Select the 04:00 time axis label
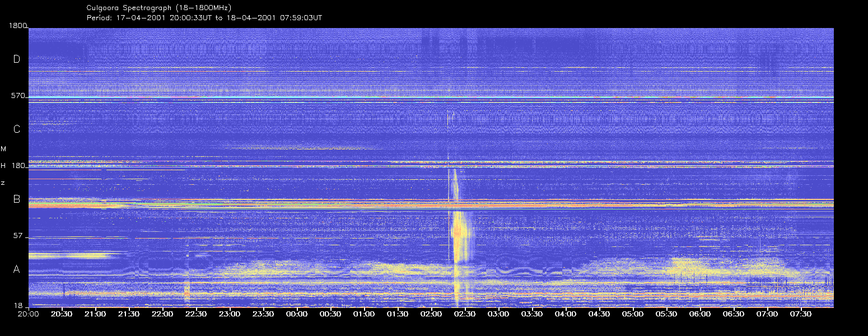The image size is (868, 336). pyautogui.click(x=566, y=314)
